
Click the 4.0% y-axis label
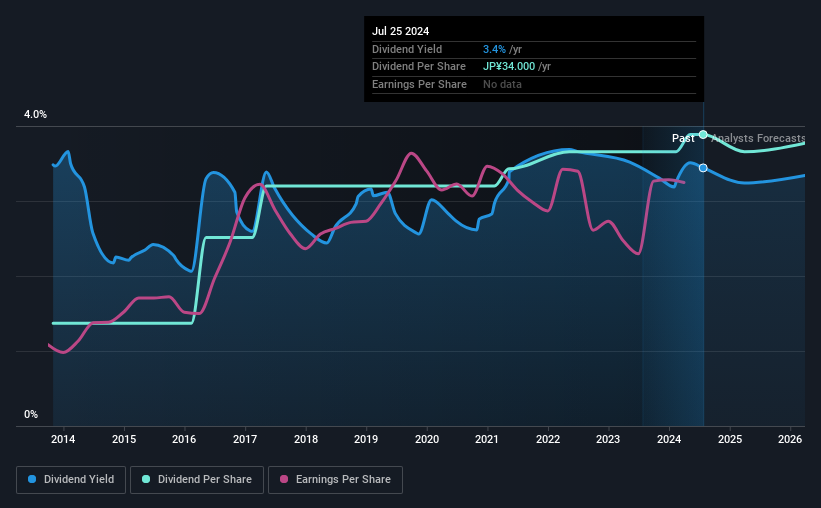35,114
